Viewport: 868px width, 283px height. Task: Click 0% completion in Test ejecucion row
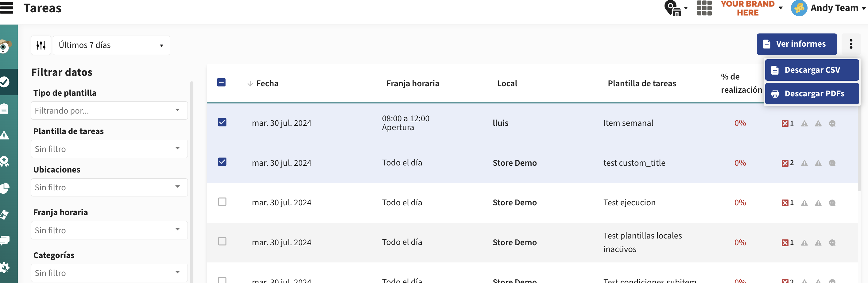(740, 203)
